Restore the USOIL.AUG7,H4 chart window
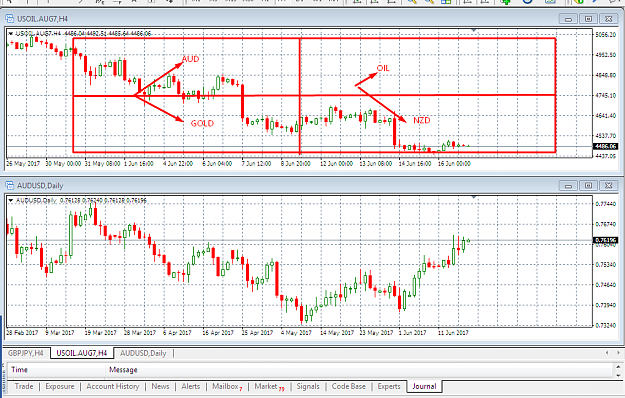The image size is (625, 398). pyautogui.click(x=588, y=19)
